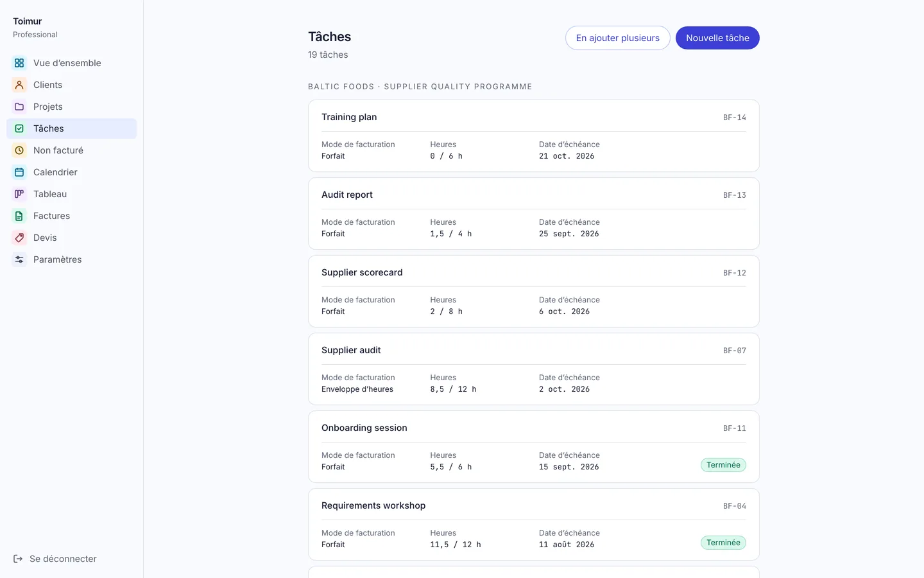Screen dimensions: 924x578
Task: Open the Projets section
Action: coord(72,107)
